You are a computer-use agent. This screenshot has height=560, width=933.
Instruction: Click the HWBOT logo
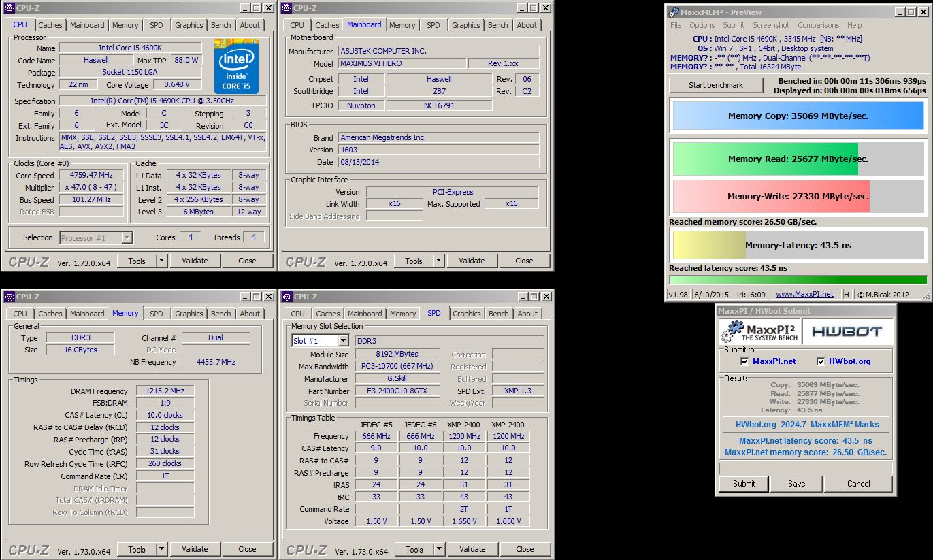tap(847, 331)
